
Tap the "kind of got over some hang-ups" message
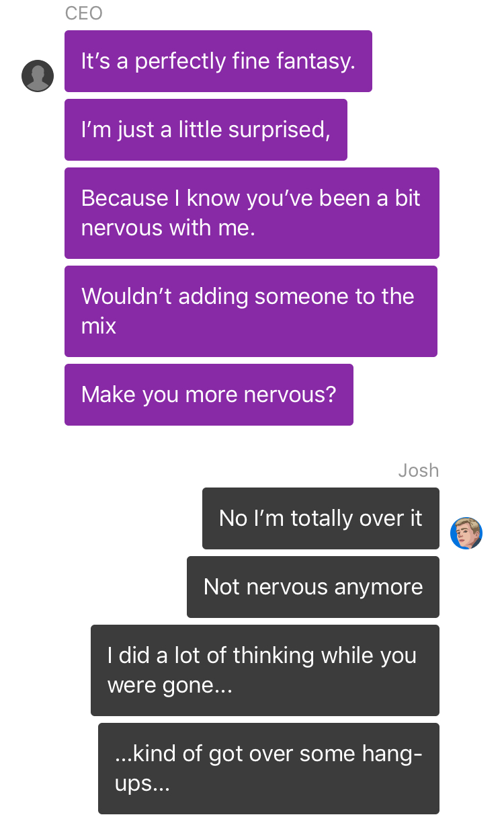click(269, 769)
